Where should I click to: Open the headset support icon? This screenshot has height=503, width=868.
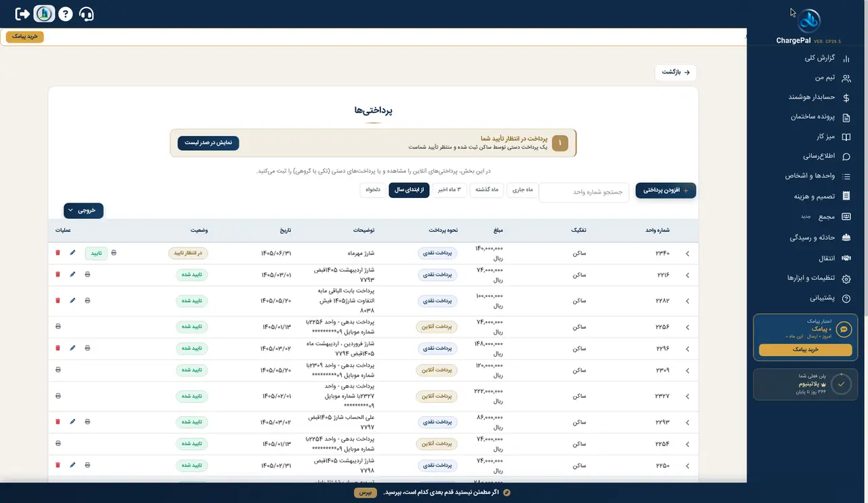pos(86,14)
